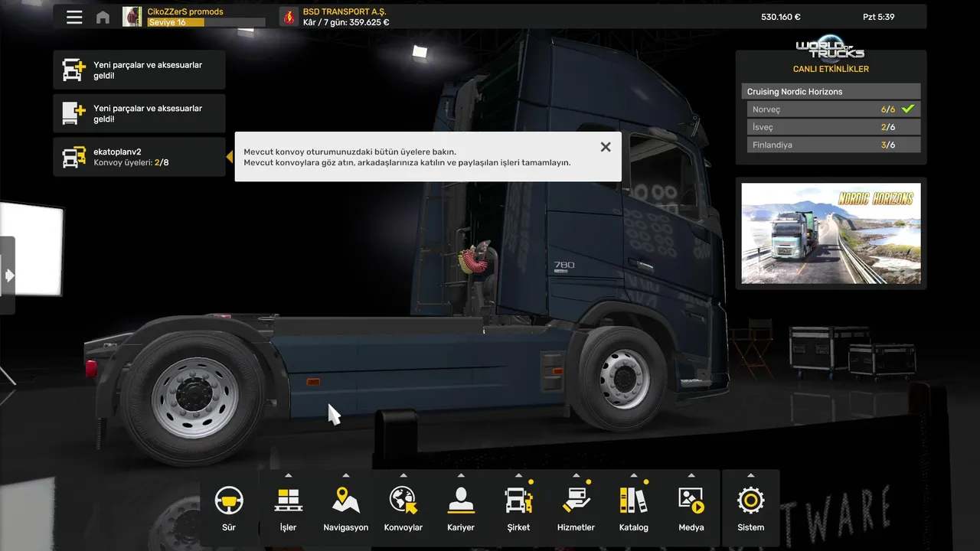This screenshot has height=551, width=980.
Task: Click the Pzt 5:39 game clock
Action: click(879, 17)
